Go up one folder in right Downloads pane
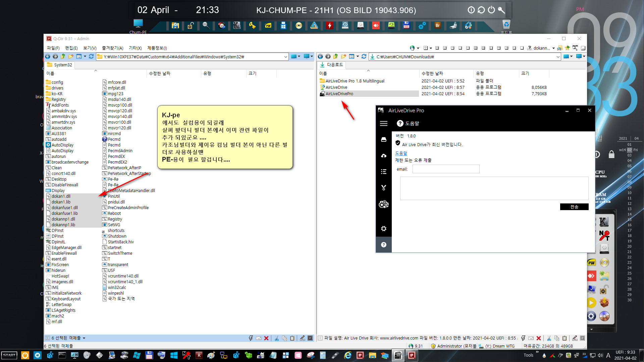This screenshot has height=362, width=644. click(x=335, y=57)
